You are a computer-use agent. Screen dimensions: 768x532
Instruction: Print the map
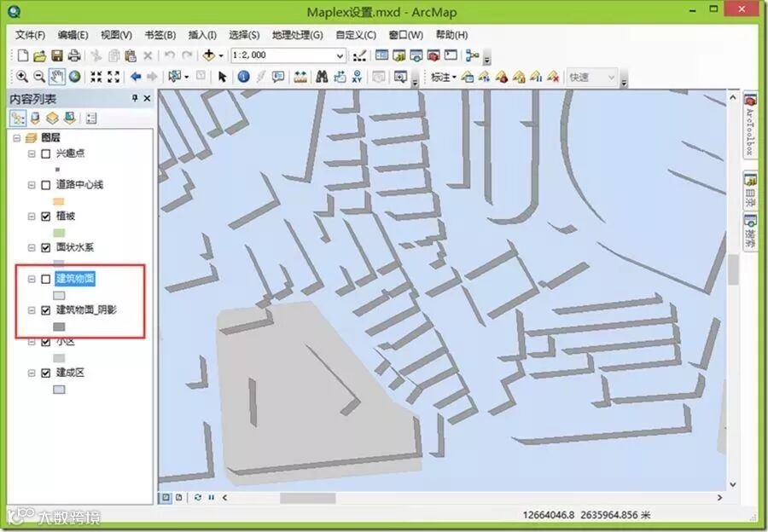pos(74,55)
